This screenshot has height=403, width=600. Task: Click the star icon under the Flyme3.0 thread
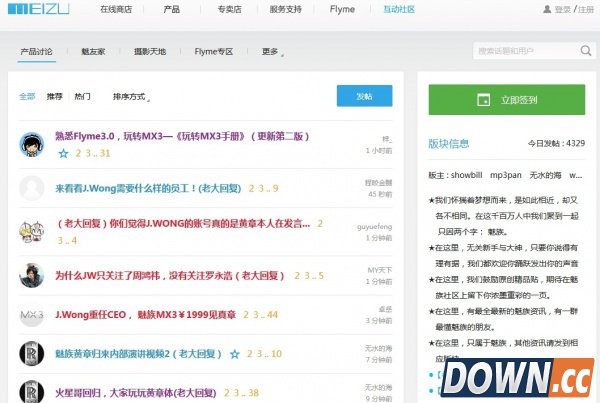click(x=63, y=154)
